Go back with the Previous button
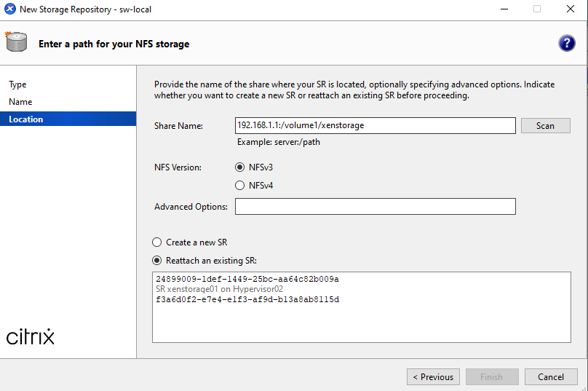The height and width of the screenshot is (391, 588). pos(434,377)
